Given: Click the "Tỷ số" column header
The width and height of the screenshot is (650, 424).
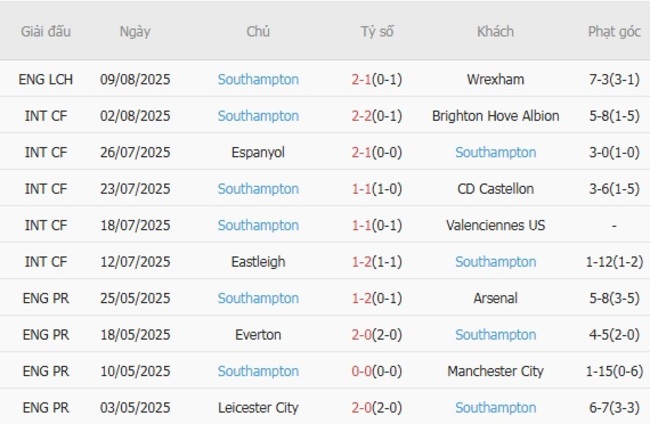Looking at the screenshot, I should [x=377, y=31].
